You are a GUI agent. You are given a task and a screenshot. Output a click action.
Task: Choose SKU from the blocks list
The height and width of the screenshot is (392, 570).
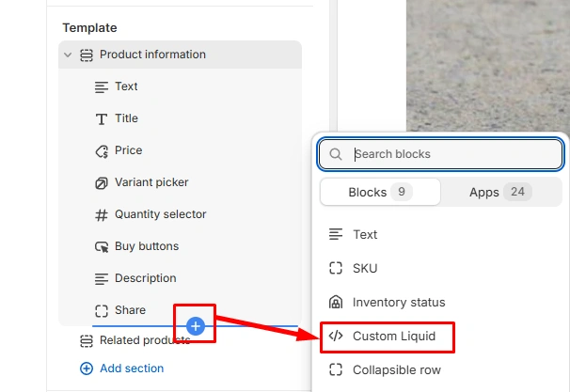[x=365, y=268]
